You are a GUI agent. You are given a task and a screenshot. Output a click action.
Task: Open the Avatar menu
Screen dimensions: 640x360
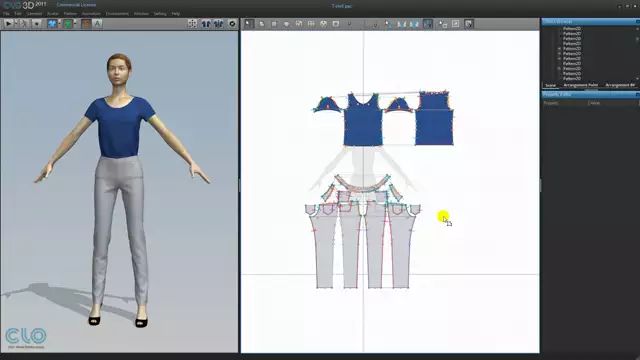pyautogui.click(x=53, y=13)
